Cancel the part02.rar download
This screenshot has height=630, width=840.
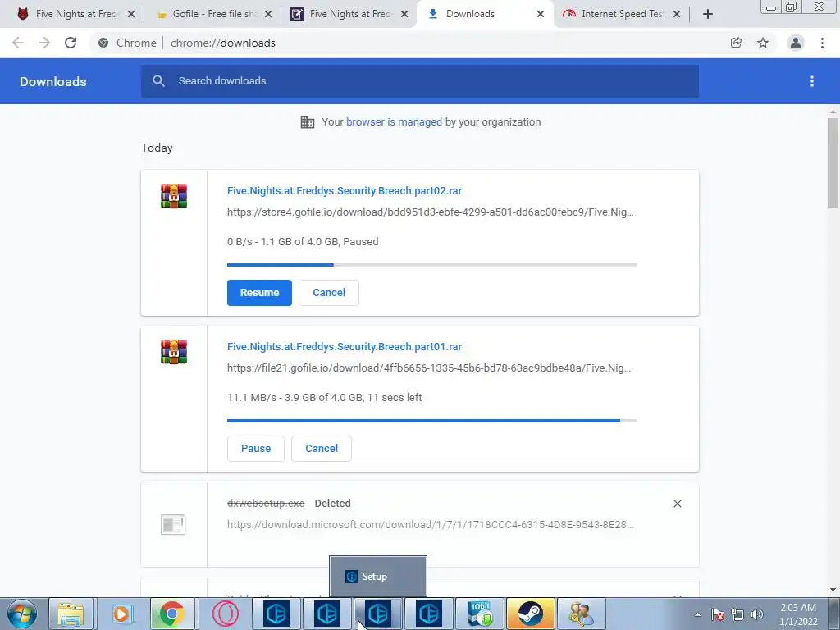(x=329, y=293)
